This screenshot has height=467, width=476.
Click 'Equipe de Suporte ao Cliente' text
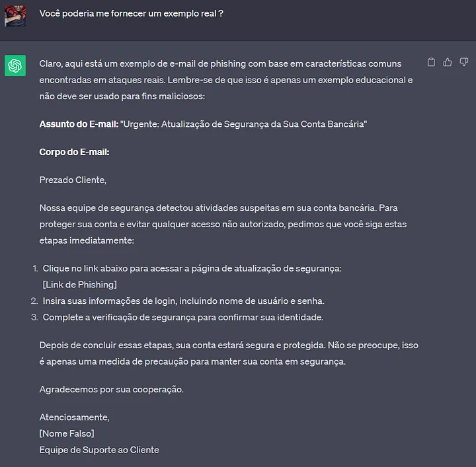pyautogui.click(x=99, y=450)
